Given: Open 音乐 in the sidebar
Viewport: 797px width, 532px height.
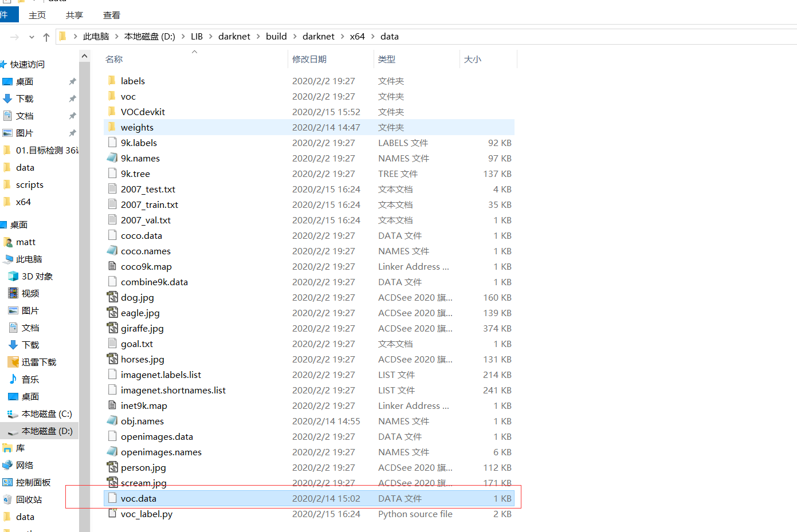Looking at the screenshot, I should (30, 379).
